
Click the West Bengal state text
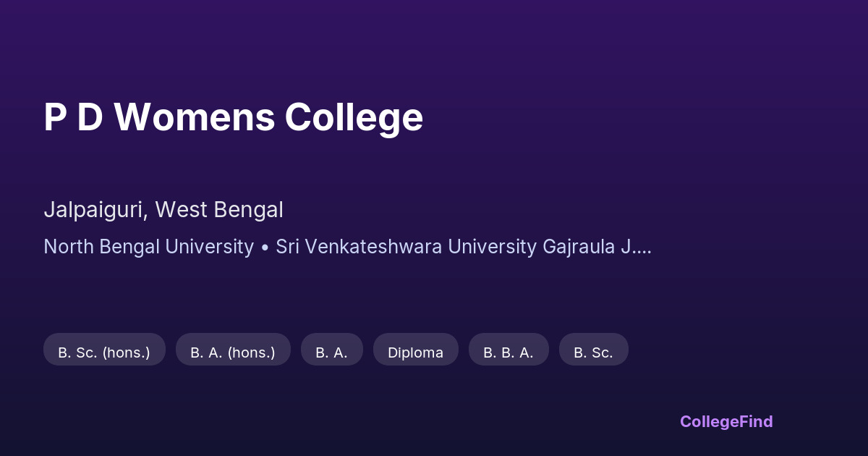pos(219,210)
